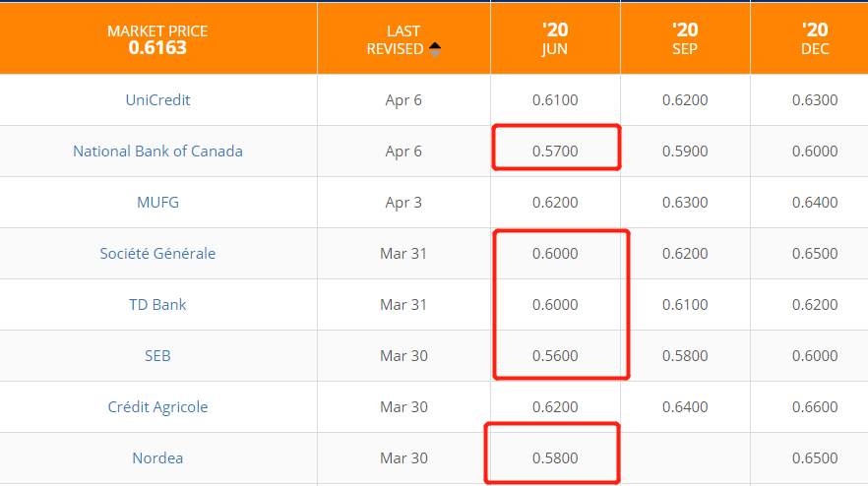Open the Société Générale link
Image resolution: width=868 pixels, height=486 pixels.
coord(157,254)
